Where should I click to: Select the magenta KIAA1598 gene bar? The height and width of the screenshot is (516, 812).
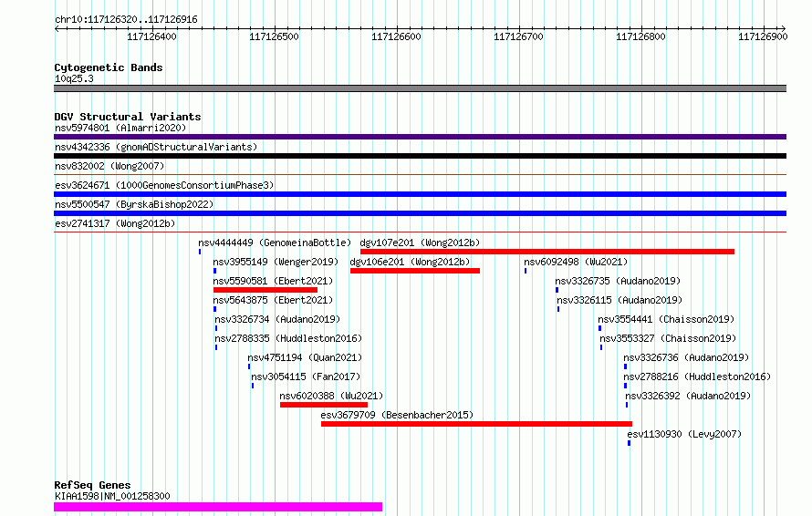point(218,507)
